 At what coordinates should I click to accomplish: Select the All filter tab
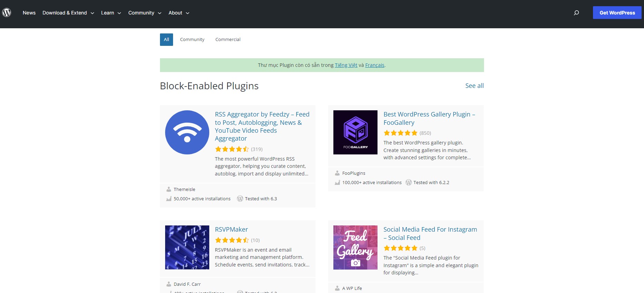pos(167,40)
